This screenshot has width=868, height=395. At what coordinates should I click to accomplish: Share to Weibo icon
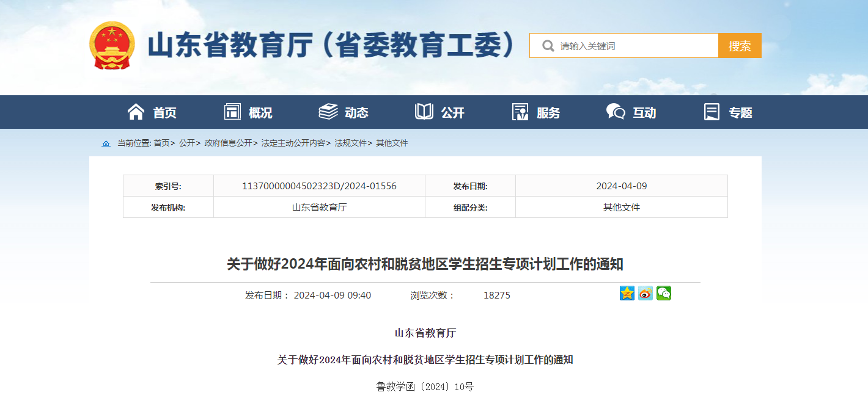[645, 293]
